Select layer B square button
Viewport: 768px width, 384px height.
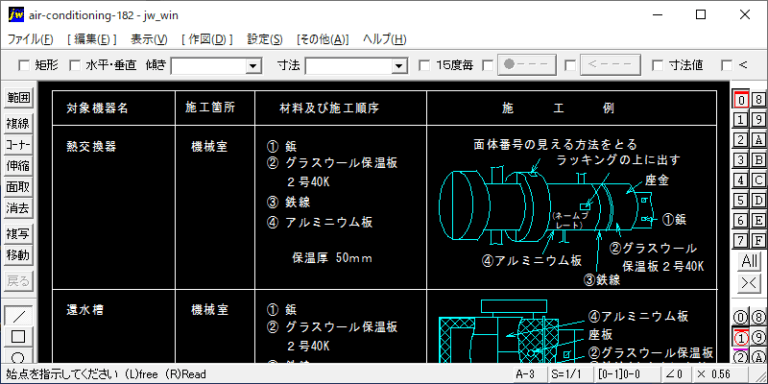point(758,160)
